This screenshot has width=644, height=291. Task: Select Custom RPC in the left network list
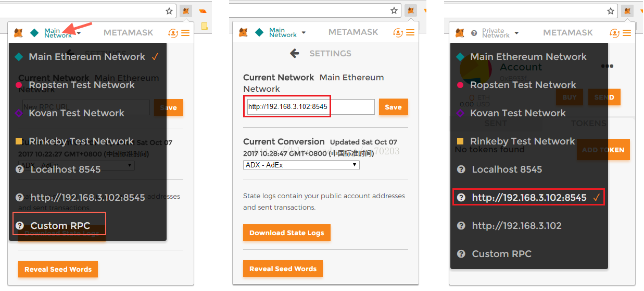60,226
